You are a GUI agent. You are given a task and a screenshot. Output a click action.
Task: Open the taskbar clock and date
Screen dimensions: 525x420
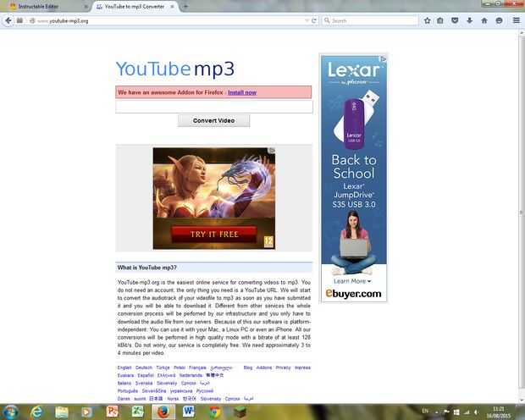(x=499, y=412)
